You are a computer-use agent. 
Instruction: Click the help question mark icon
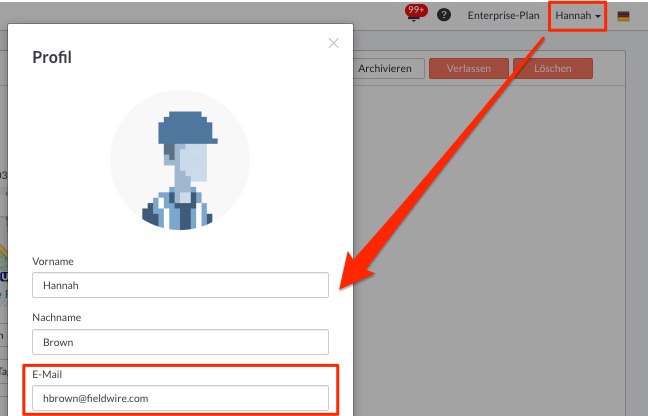(x=444, y=16)
